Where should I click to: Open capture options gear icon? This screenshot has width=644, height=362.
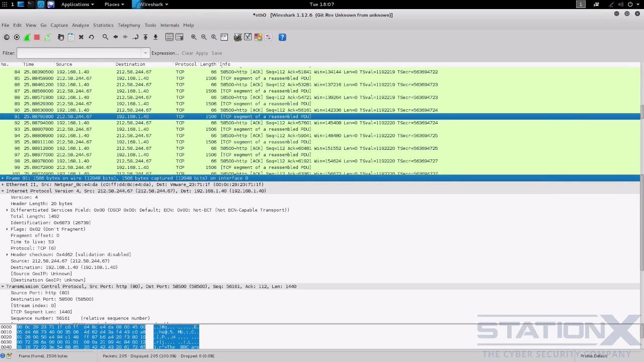point(17,37)
